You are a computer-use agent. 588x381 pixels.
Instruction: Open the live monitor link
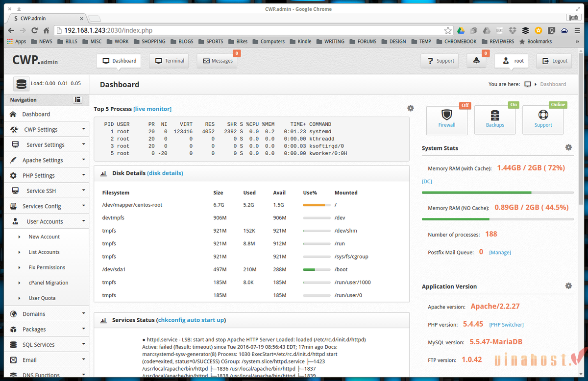coord(152,109)
